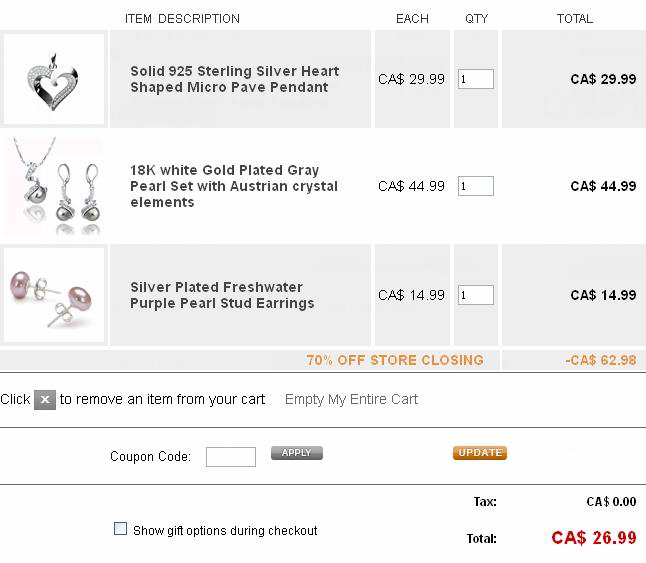Click the gray X remove-item icon
This screenshot has width=646, height=563.
pyautogui.click(x=45, y=400)
